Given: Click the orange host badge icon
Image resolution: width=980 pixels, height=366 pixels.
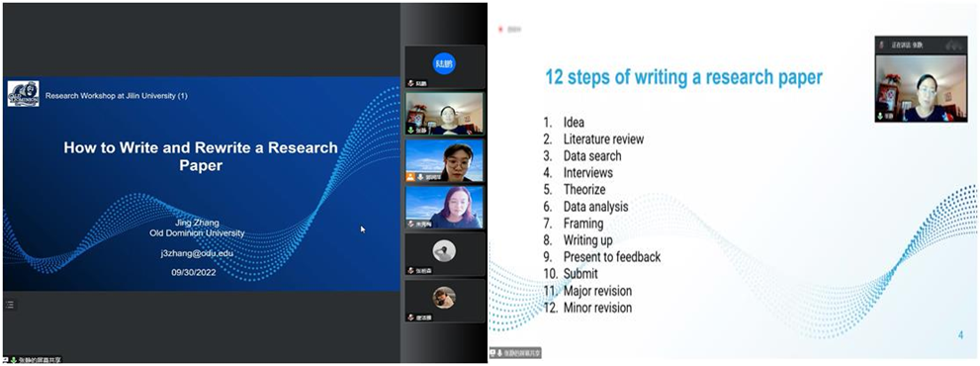Looking at the screenshot, I should click(410, 177).
